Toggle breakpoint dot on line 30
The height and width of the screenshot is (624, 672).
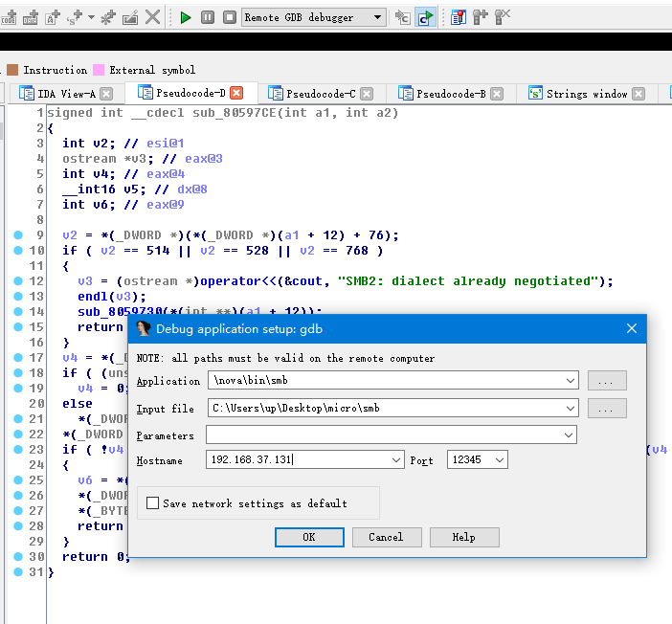(18, 557)
